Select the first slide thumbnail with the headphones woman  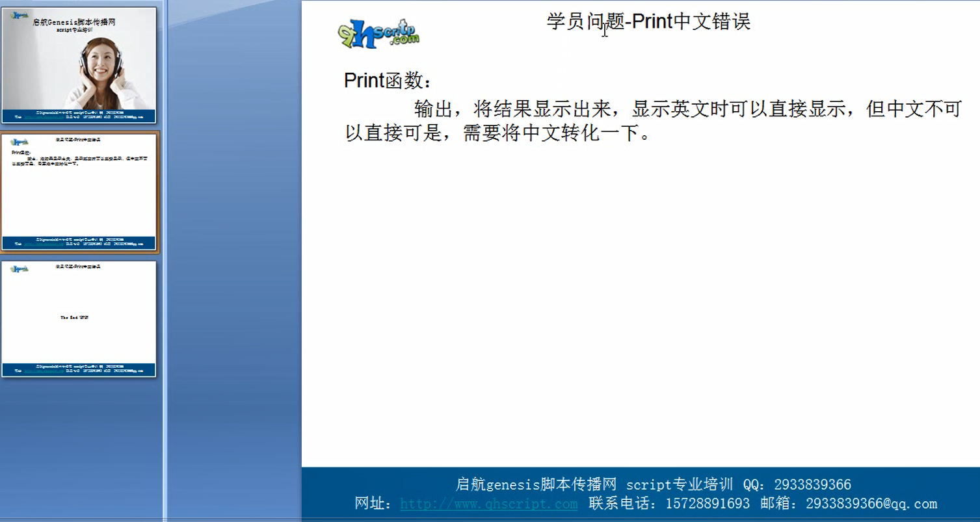point(79,65)
